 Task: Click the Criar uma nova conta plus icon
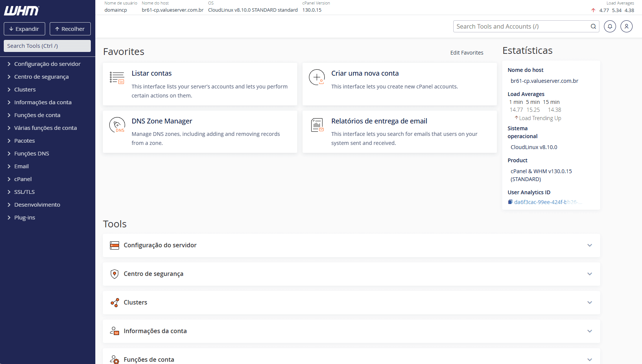[x=316, y=77]
